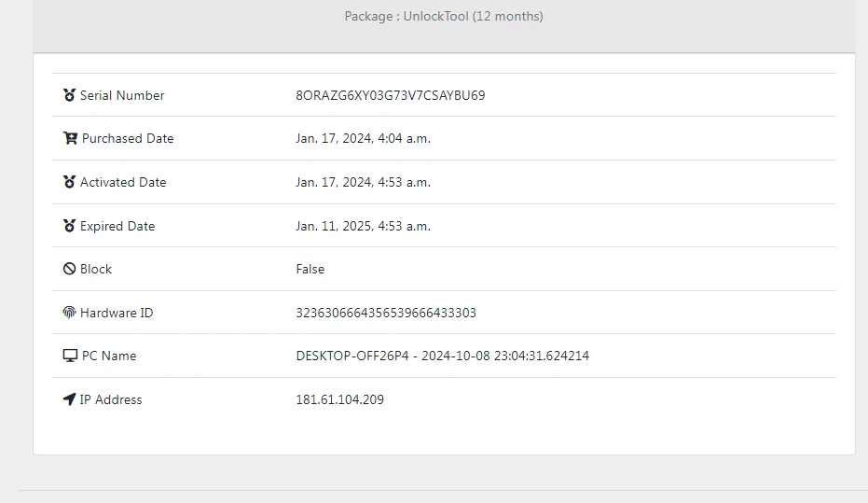The width and height of the screenshot is (868, 503).
Task: Click the location arrow icon beside IP Address
Action: coord(69,398)
